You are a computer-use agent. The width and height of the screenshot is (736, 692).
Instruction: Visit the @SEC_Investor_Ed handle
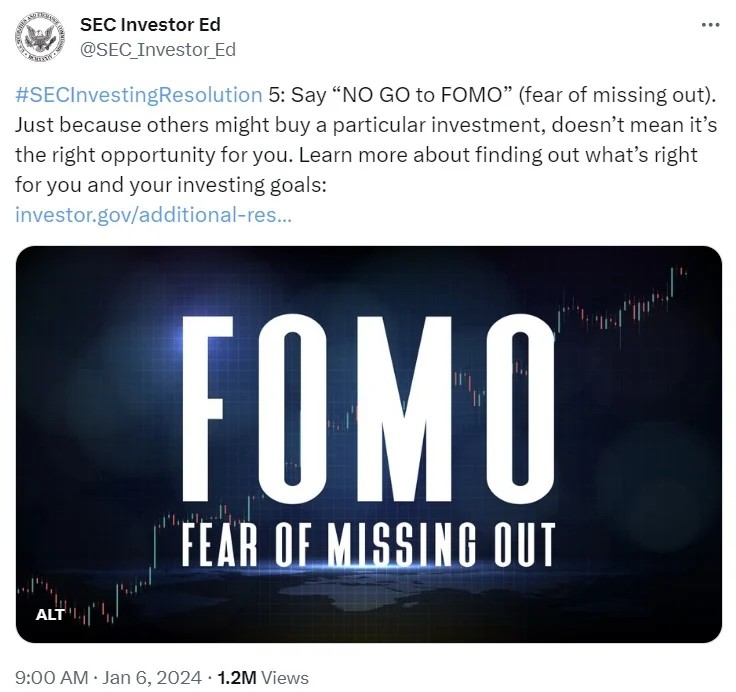click(x=158, y=49)
